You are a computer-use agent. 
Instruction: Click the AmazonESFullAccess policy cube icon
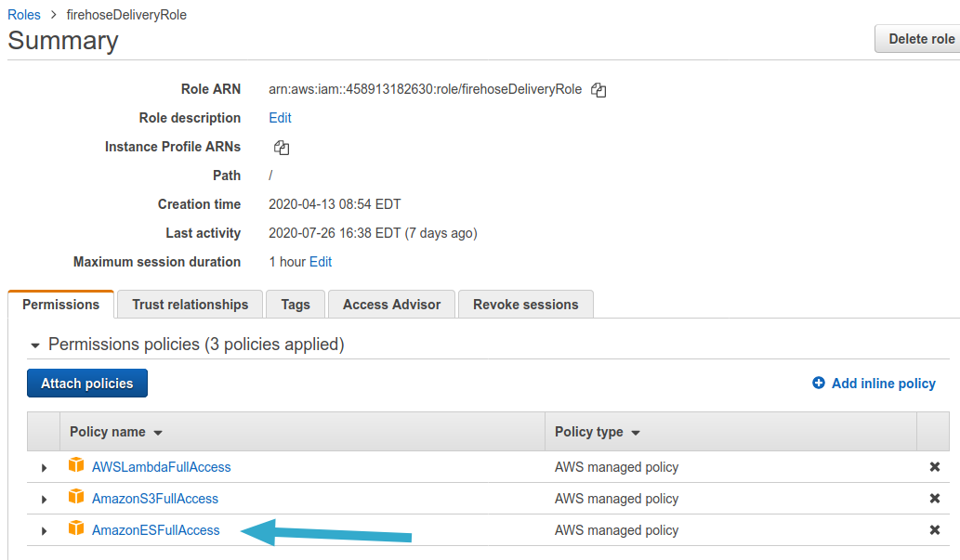[76, 528]
